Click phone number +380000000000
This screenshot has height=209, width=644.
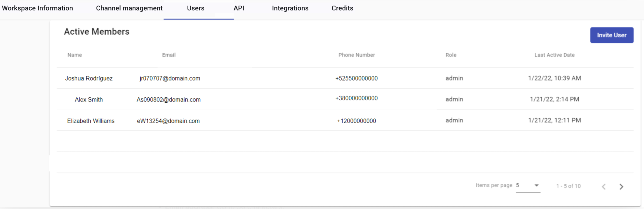(356, 98)
